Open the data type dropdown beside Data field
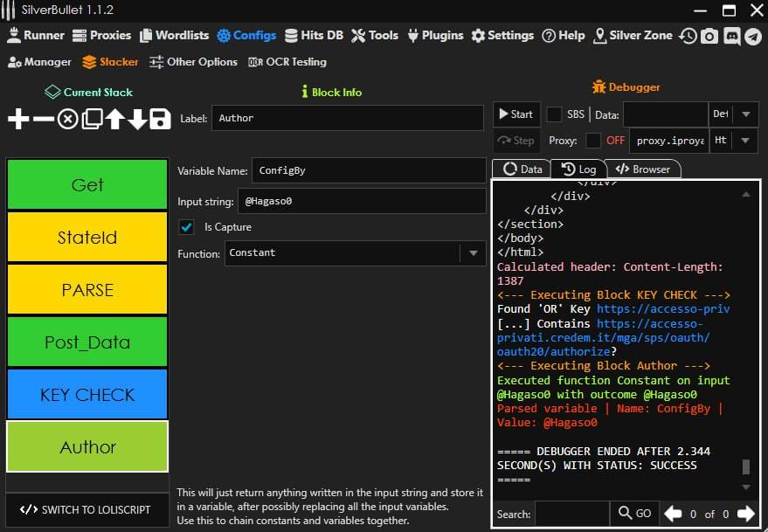 (745, 114)
